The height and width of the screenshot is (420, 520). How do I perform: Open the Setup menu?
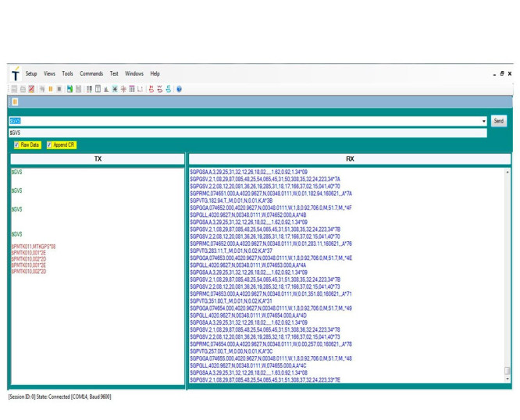point(31,73)
